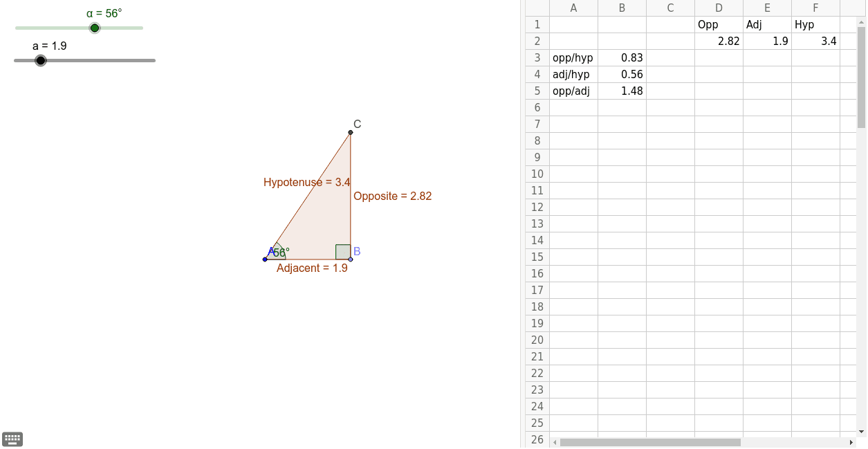Select point B of the triangle
The image size is (868, 449).
coord(351,259)
